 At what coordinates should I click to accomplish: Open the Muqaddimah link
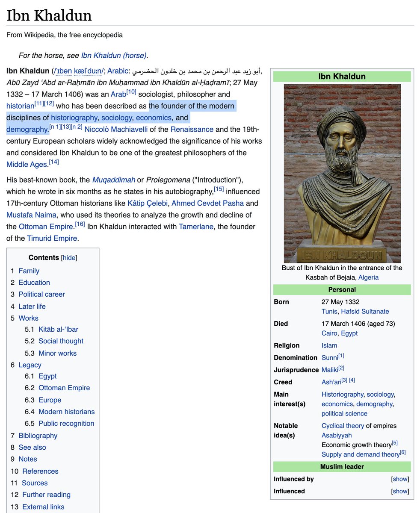[114, 180]
